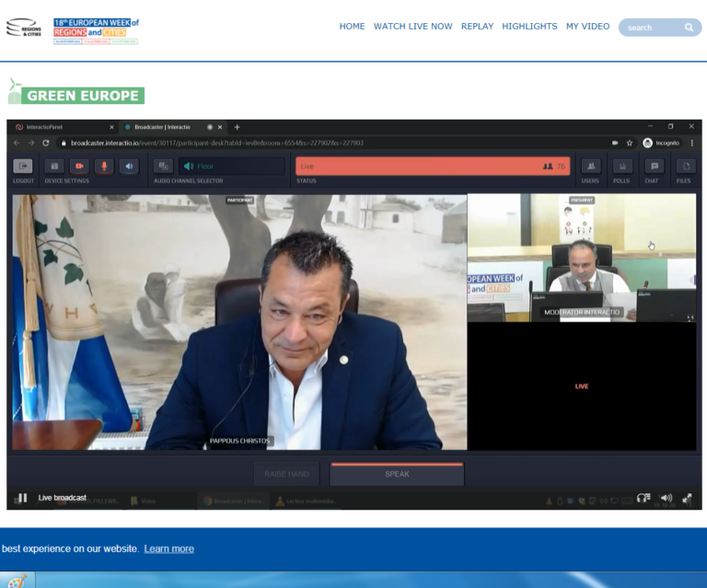Open the audio language headphones menu
The width and height of the screenshot is (707, 588).
pyautogui.click(x=643, y=498)
